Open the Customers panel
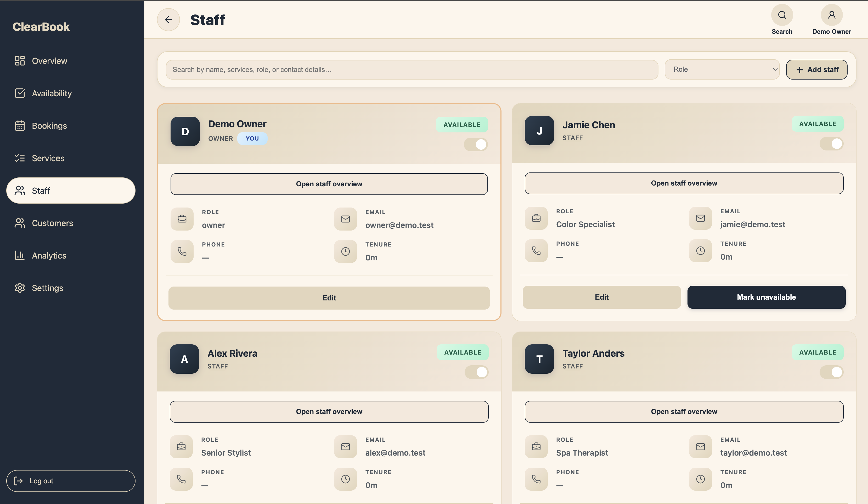The image size is (868, 504). point(52,223)
